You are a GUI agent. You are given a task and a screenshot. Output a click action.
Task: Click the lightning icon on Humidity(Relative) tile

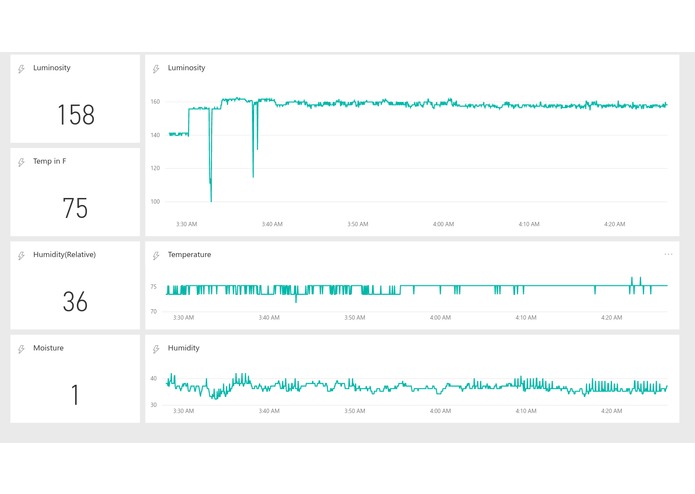21,256
